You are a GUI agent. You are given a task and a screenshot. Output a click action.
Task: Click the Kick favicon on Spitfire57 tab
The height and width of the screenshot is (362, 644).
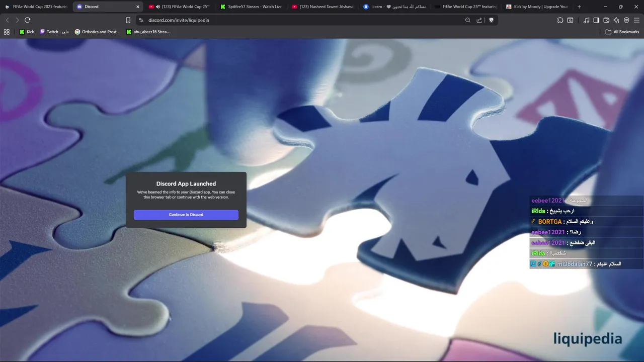click(x=223, y=7)
